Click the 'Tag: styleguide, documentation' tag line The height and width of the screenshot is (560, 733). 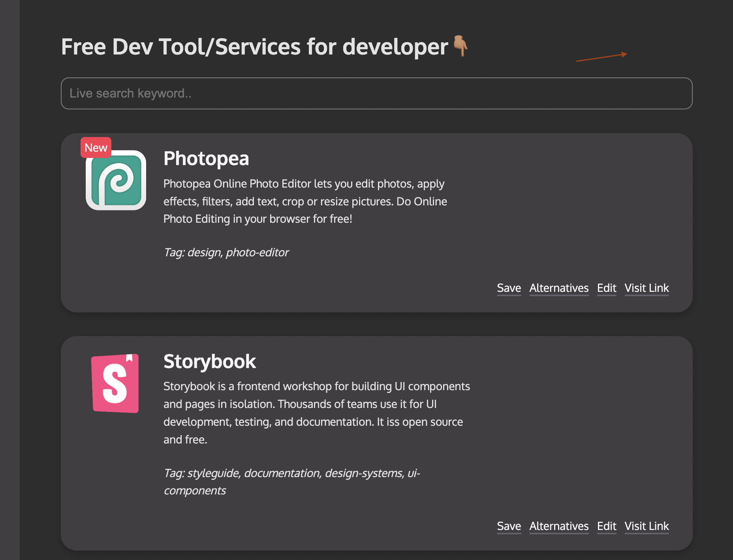(292, 482)
